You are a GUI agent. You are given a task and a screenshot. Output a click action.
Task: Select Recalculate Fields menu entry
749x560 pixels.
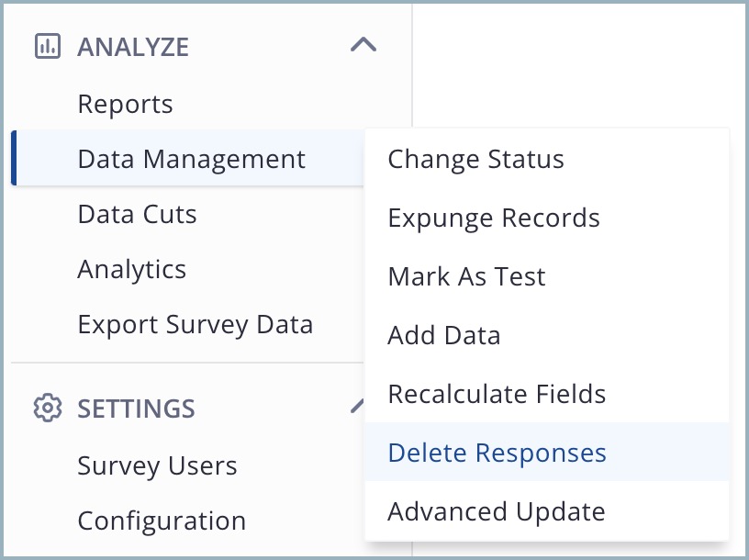pyautogui.click(x=497, y=394)
